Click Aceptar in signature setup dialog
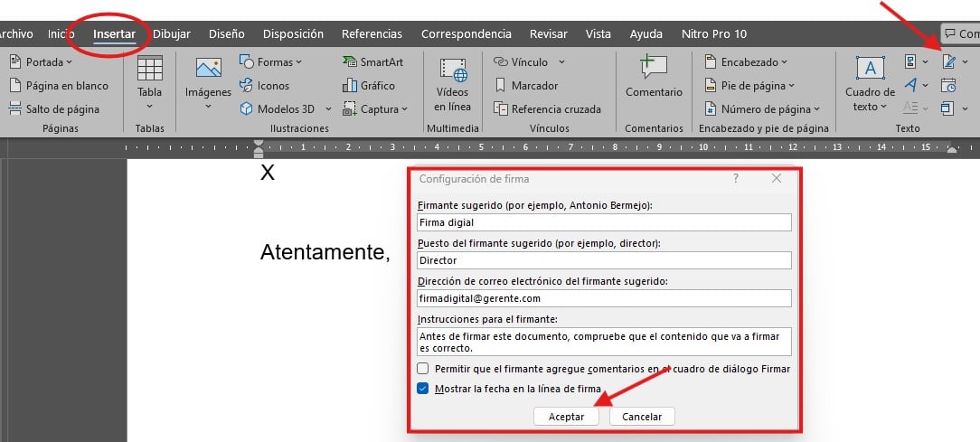 point(566,417)
